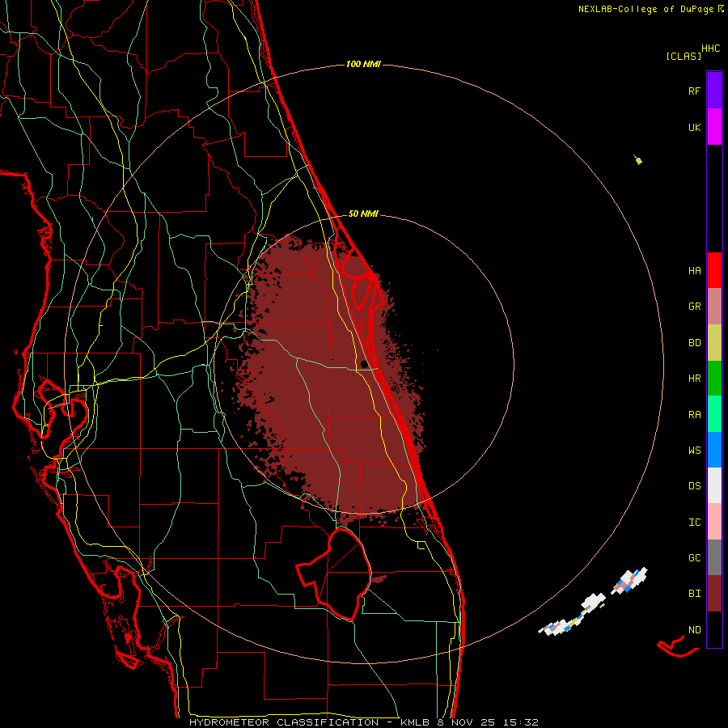
Task: Click the 15:32 timestamp
Action: [x=523, y=722]
